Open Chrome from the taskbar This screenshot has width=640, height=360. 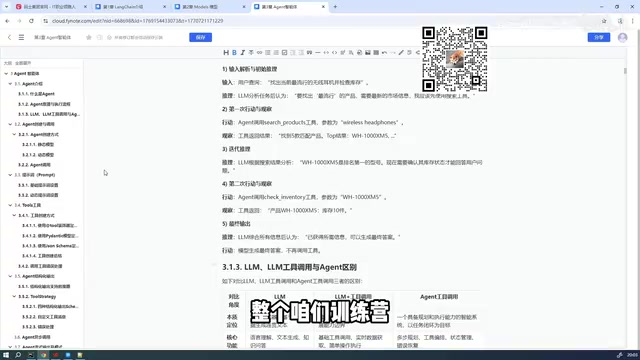tap(43, 355)
